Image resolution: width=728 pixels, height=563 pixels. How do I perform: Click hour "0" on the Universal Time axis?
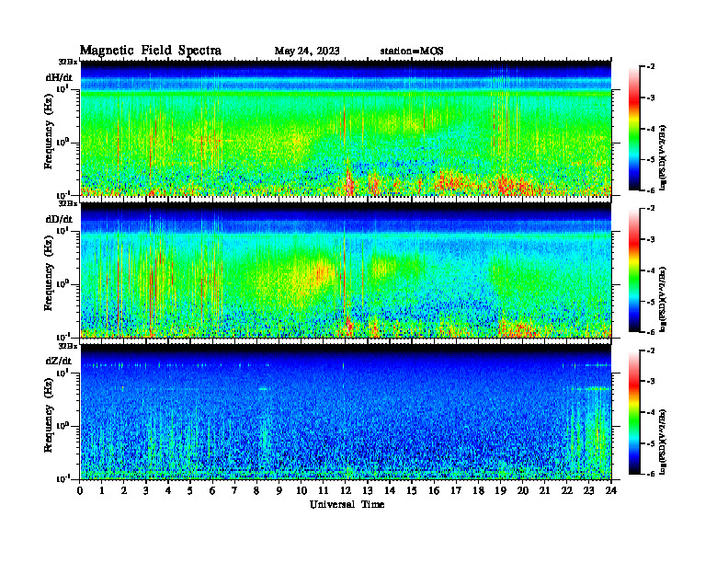click(80, 490)
